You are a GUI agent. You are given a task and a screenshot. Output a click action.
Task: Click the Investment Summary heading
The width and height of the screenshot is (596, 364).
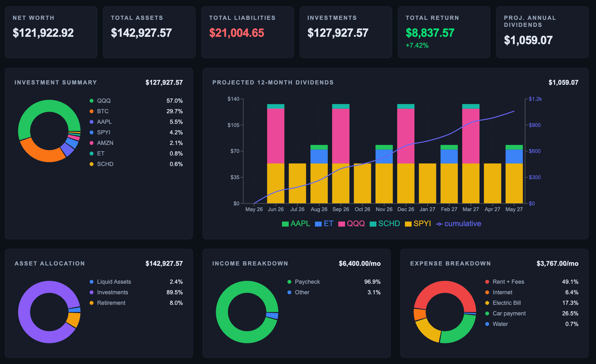(x=56, y=83)
